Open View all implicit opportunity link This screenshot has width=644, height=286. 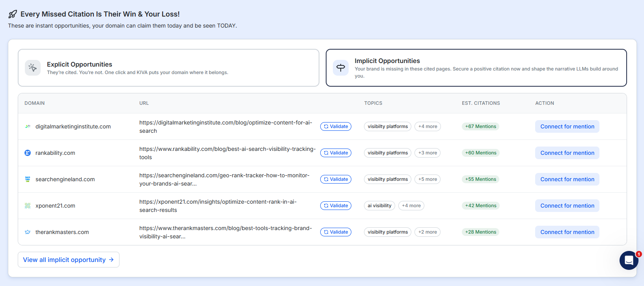pos(69,260)
